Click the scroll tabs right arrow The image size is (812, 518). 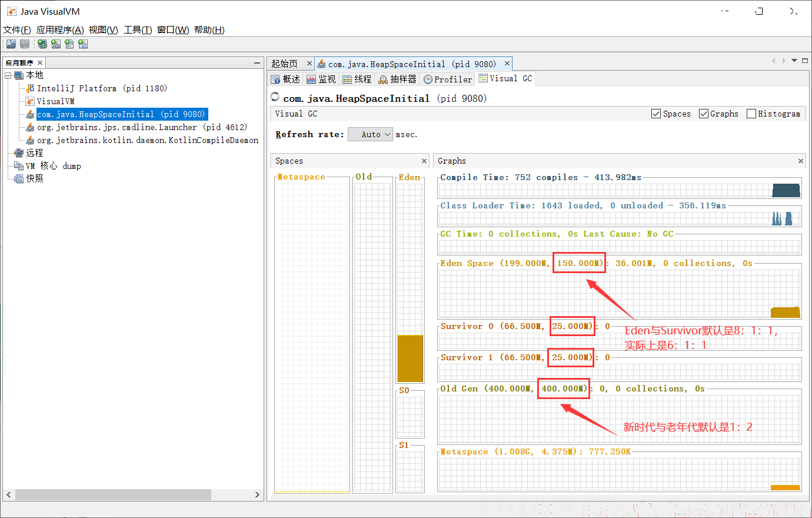coord(784,61)
